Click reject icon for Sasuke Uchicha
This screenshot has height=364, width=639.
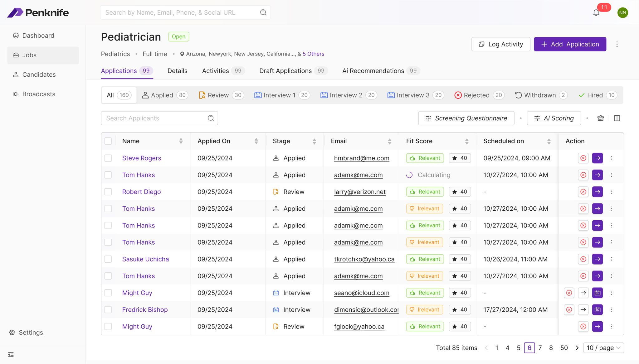583,259
